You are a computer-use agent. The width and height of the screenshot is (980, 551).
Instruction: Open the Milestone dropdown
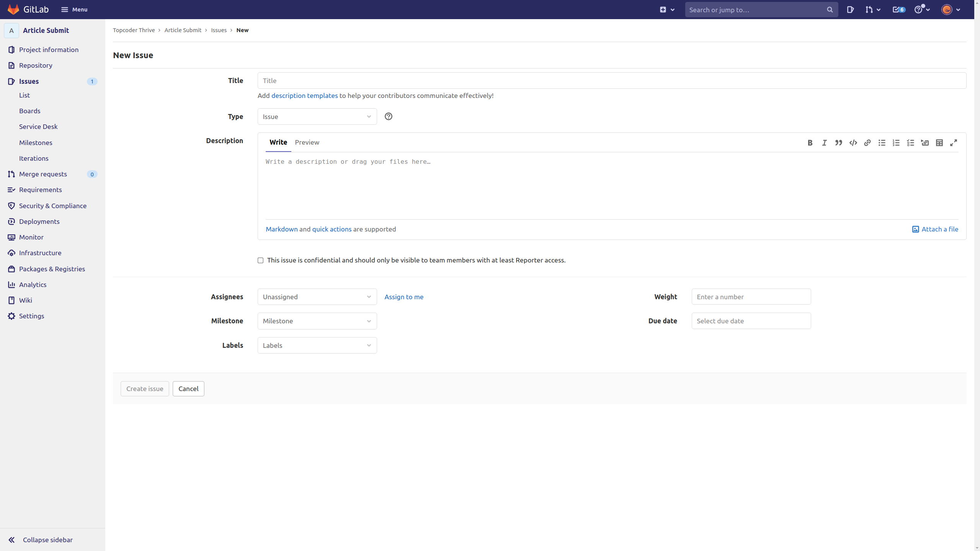coord(317,321)
